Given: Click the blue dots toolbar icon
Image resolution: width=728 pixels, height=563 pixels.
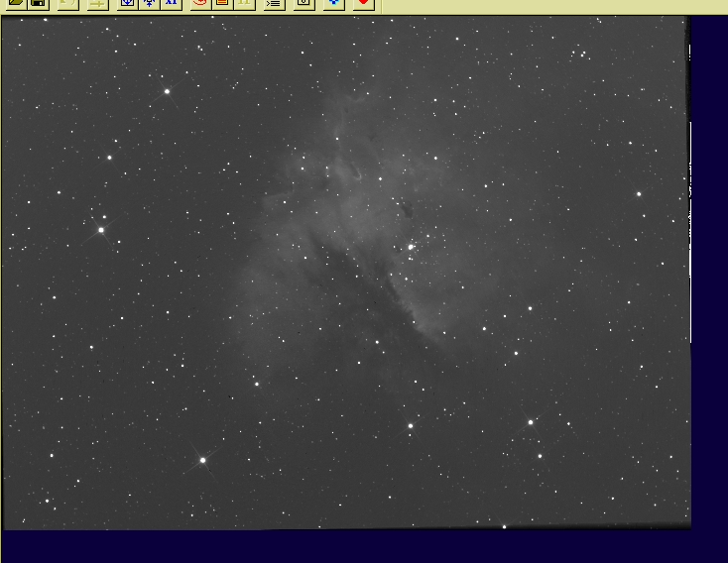Looking at the screenshot, I should [334, 3].
